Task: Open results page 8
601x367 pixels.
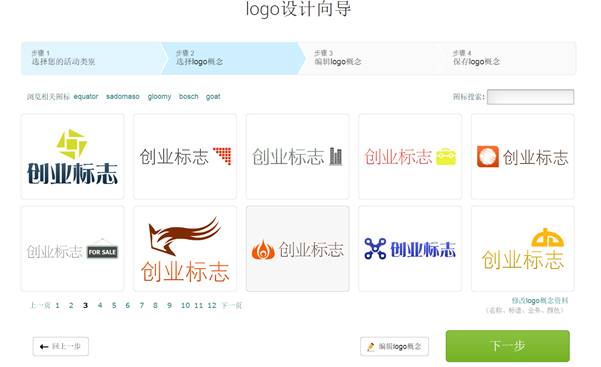Action: click(155, 306)
